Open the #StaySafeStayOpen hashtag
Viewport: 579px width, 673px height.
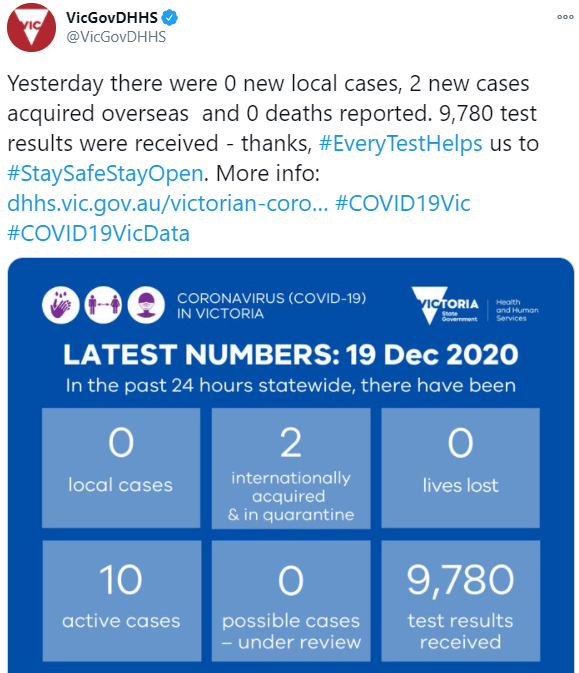[x=105, y=173]
